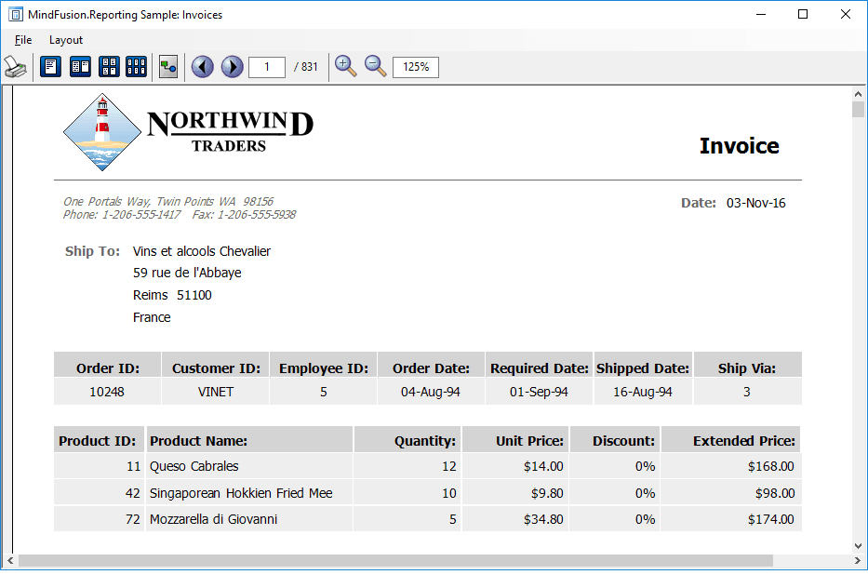
Task: Click the vertical scrollbar up arrow
Action: [858, 94]
